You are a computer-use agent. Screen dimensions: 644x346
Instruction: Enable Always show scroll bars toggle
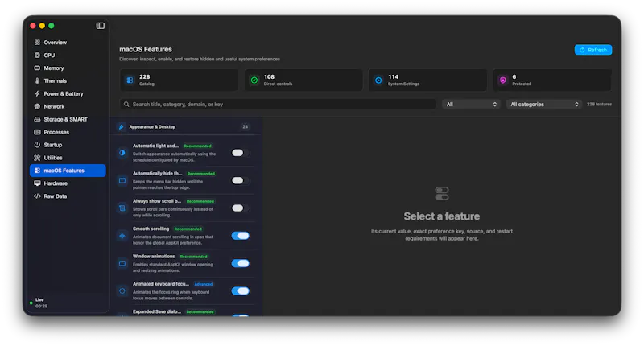pyautogui.click(x=240, y=208)
